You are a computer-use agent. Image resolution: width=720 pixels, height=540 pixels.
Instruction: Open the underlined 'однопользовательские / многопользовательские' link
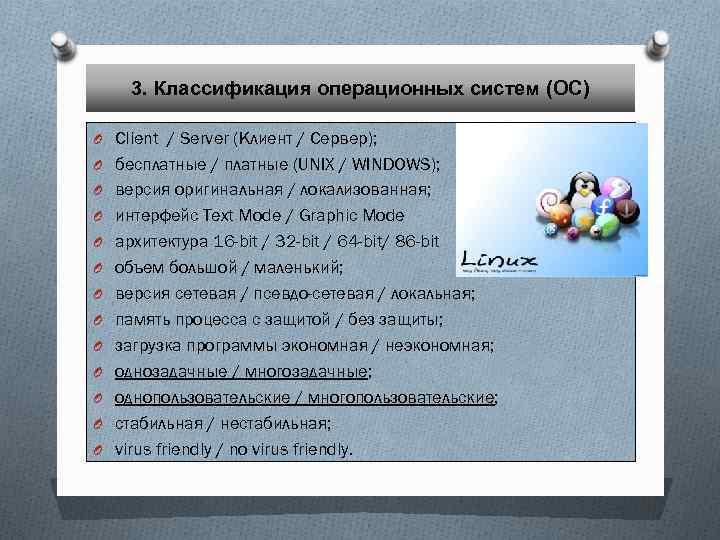coord(305,398)
